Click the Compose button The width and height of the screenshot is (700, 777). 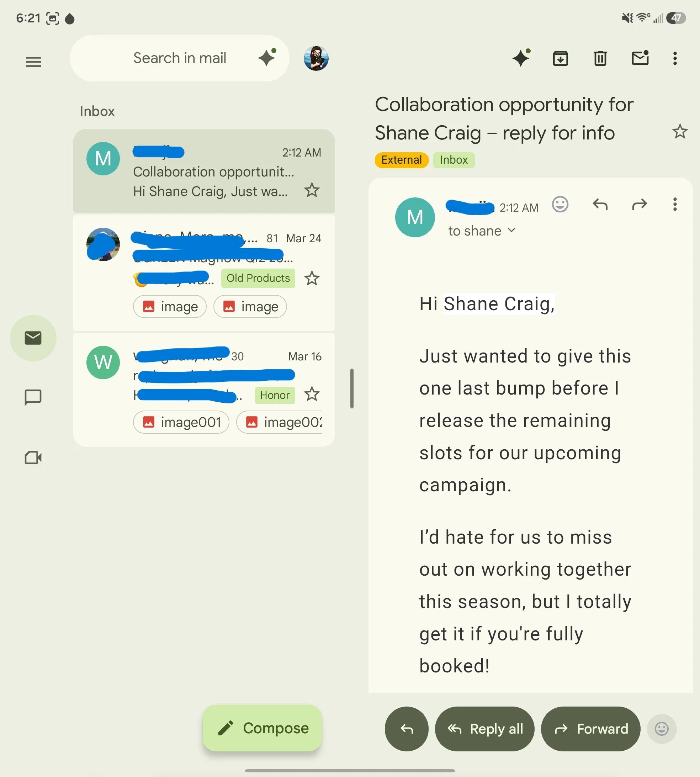(262, 728)
